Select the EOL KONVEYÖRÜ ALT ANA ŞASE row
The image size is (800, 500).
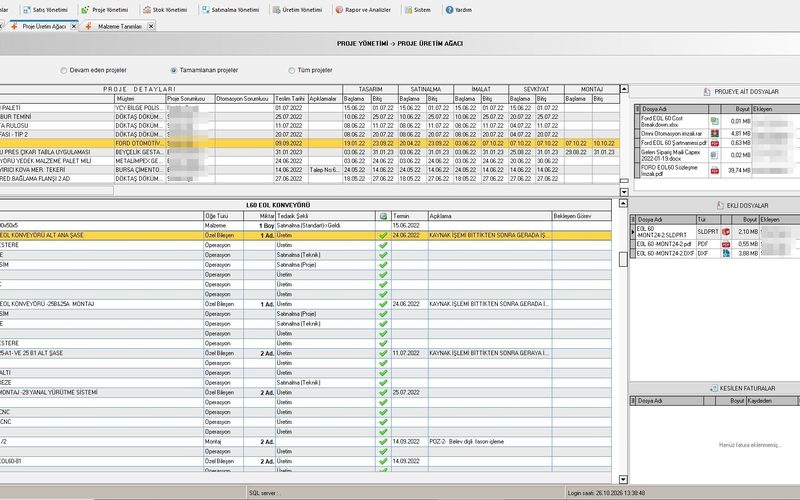(x=306, y=236)
